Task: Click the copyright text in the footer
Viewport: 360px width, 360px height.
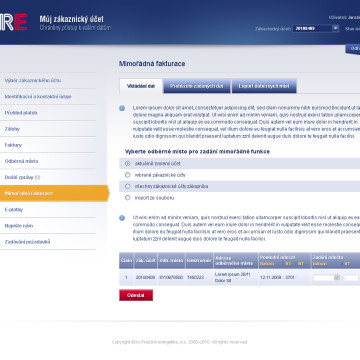Action: pyautogui.click(x=180, y=342)
